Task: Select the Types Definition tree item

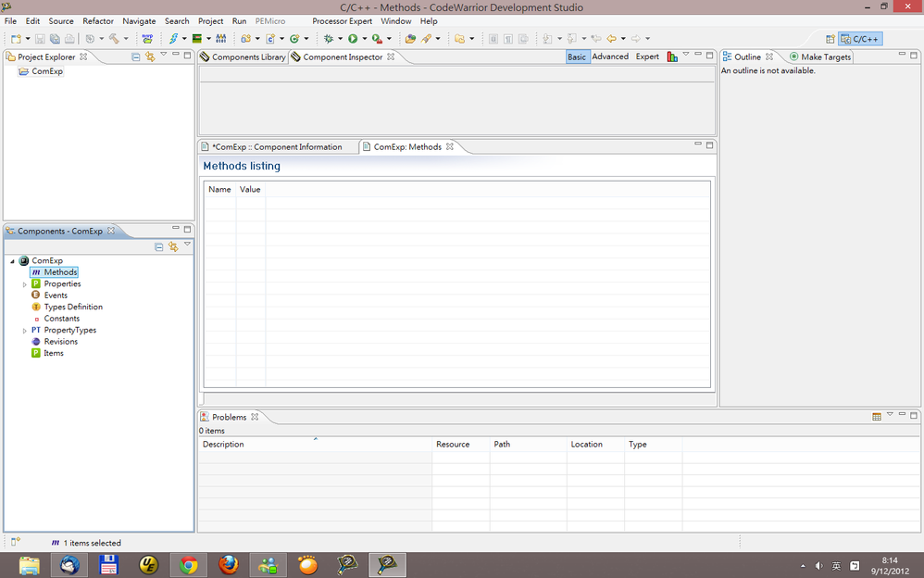Action: click(x=73, y=307)
